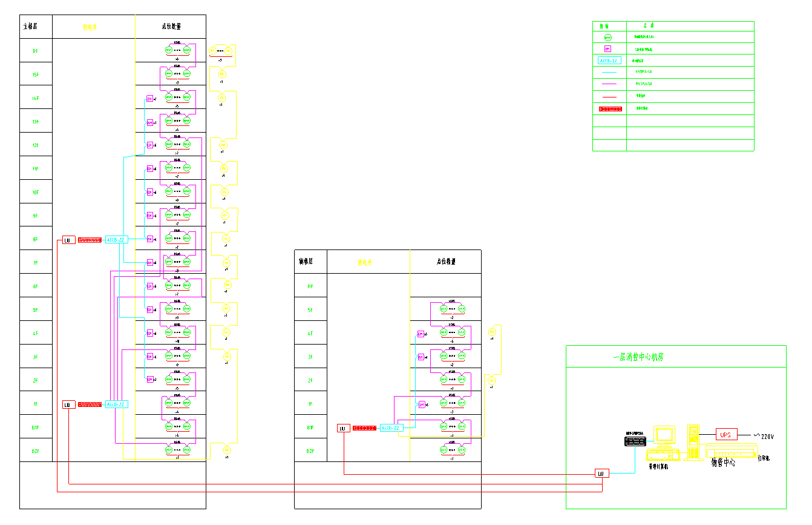Select the LIU box in the control room
The height and width of the screenshot is (525, 812).
tap(601, 474)
